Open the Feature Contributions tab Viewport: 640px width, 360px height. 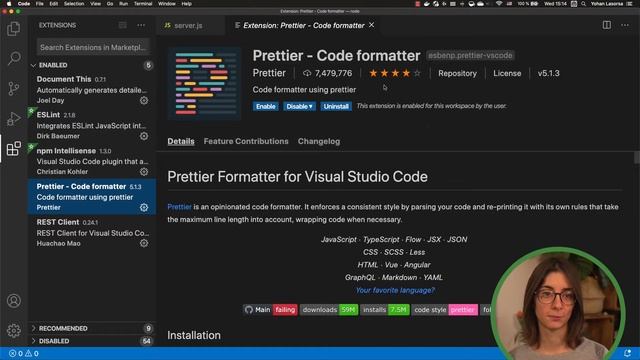246,141
